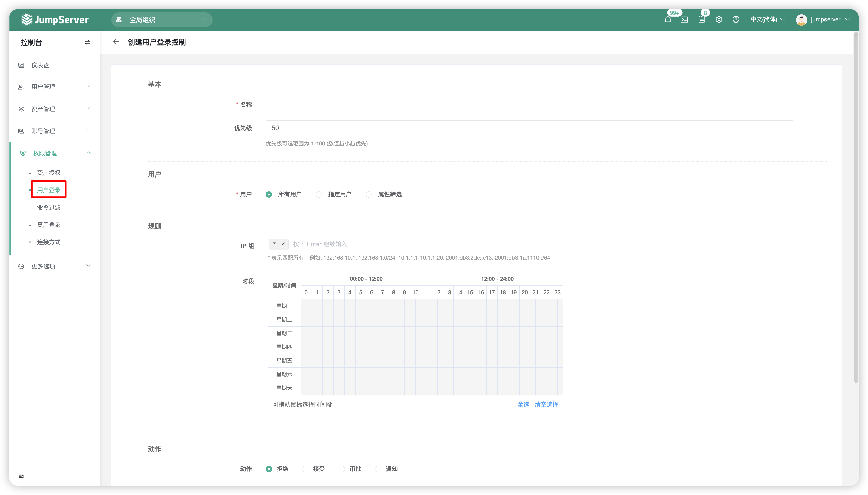Expand the 账号管理 menu chevron
Viewport: 868px width, 495px height.
(x=89, y=130)
